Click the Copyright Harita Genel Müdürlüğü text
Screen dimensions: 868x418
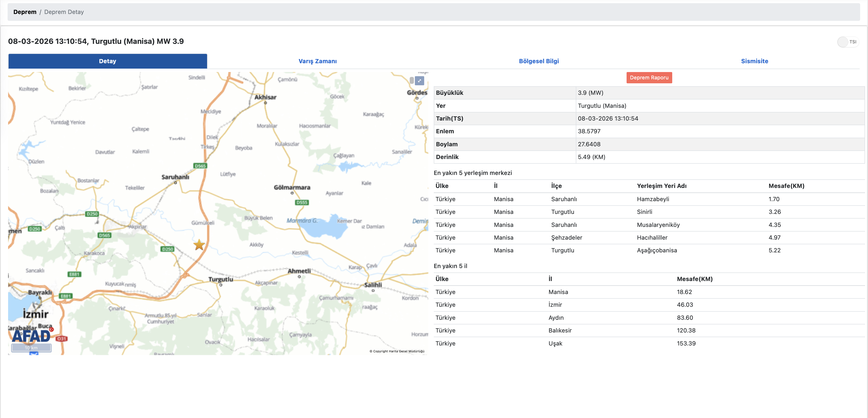(x=397, y=351)
